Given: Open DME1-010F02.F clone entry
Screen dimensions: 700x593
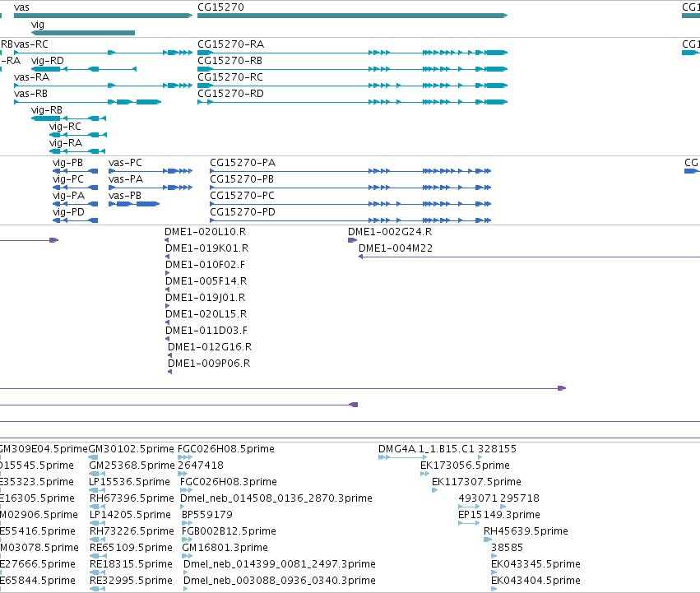Looking at the screenshot, I should pos(206,265).
